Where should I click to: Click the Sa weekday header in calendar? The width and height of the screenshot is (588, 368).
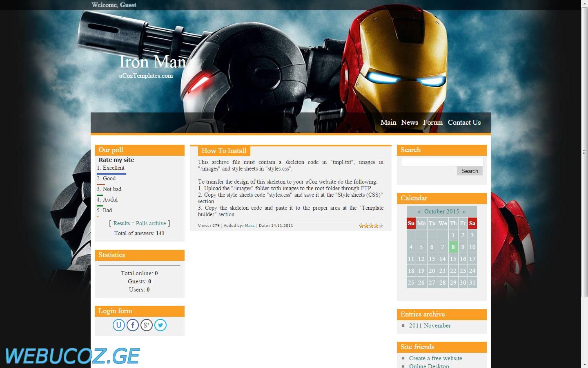pyautogui.click(x=472, y=223)
